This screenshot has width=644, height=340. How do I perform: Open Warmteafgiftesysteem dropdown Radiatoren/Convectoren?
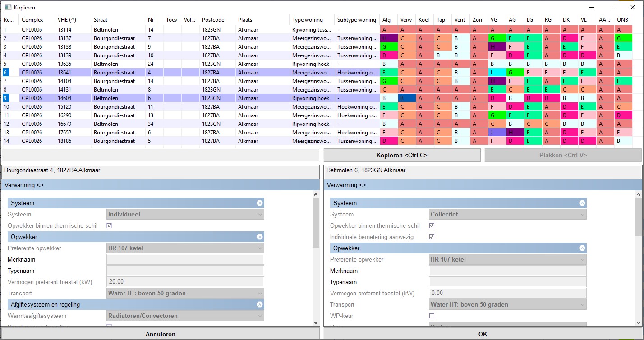tap(185, 316)
